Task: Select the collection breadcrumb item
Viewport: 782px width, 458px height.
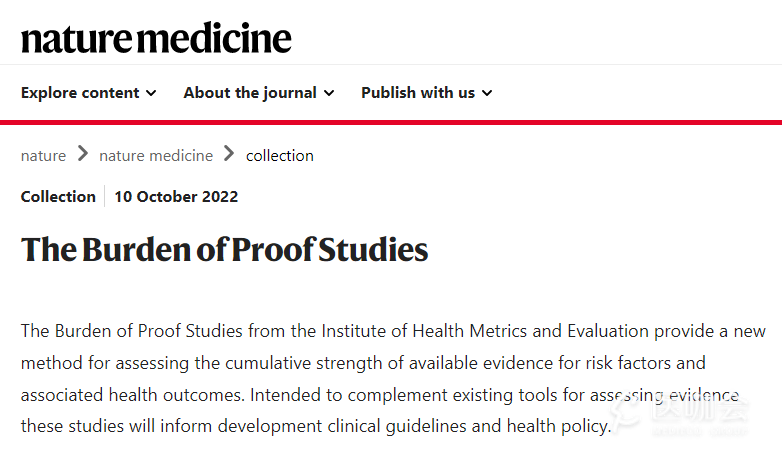Action: pos(280,155)
